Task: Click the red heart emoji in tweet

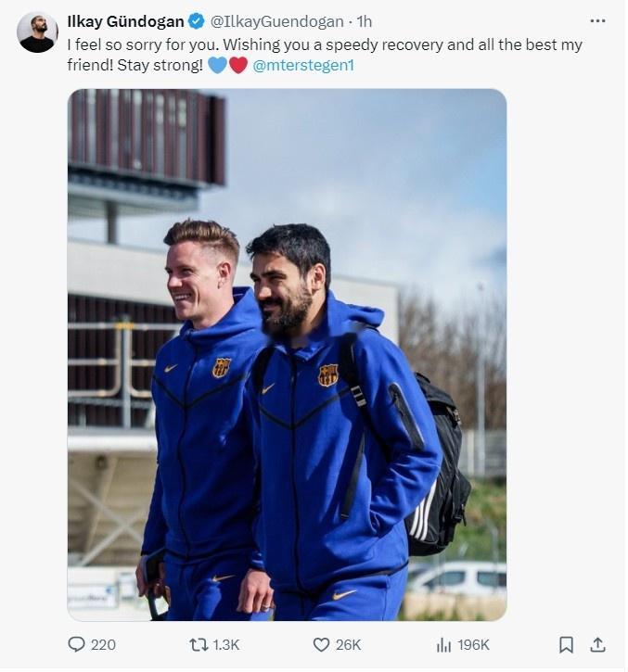Action: 238,65
